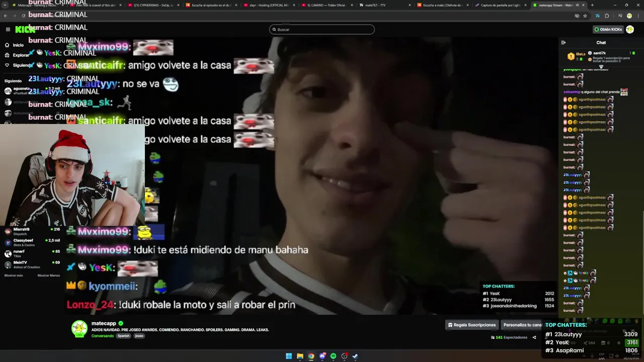Click Mostrar más in sidebar
This screenshot has width=644, height=362.
pyautogui.click(x=14, y=276)
